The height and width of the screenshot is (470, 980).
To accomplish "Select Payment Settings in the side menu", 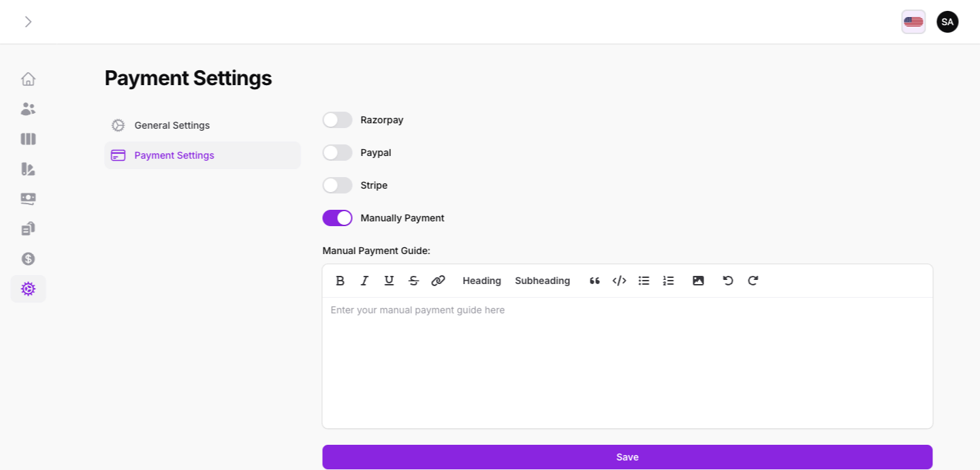I will (x=174, y=155).
